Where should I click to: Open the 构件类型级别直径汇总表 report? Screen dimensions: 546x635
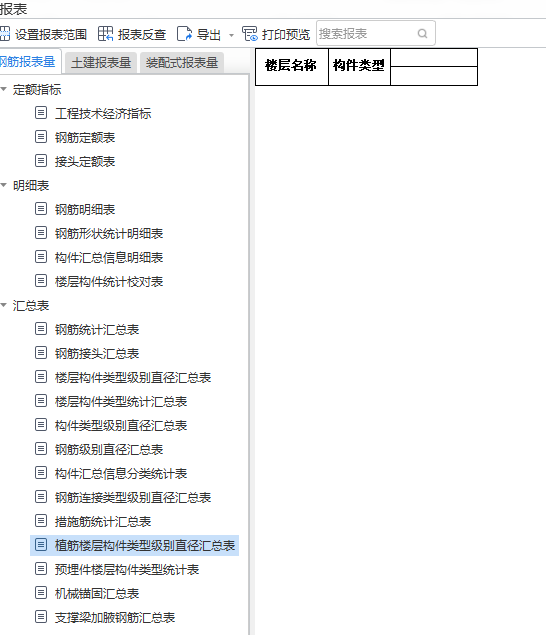(121, 425)
